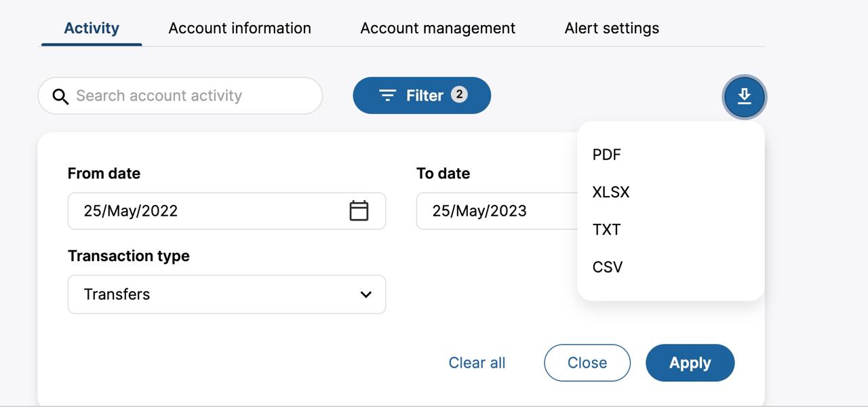Open the Account information tab
This screenshot has width=868, height=407.
coord(239,28)
